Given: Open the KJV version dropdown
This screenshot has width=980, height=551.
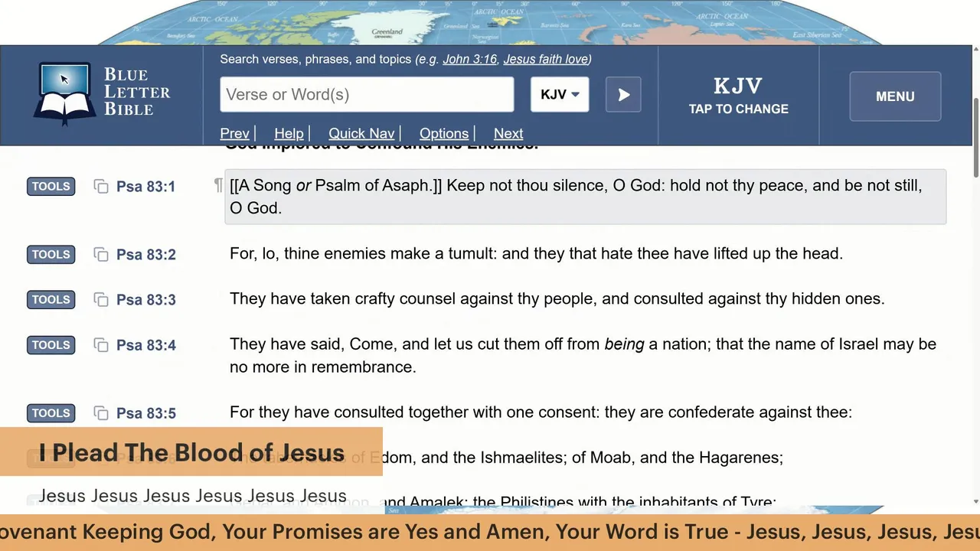Looking at the screenshot, I should [x=560, y=95].
